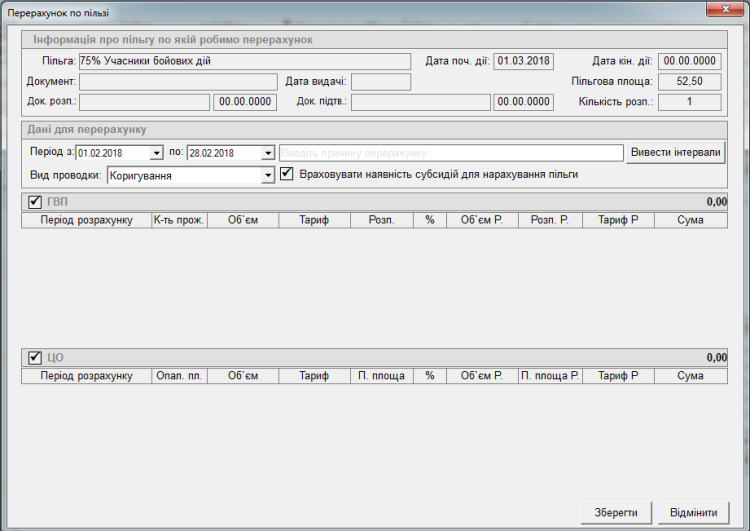750x531 pixels.
Task: Click the Опал. пл. column header
Action: (179, 376)
